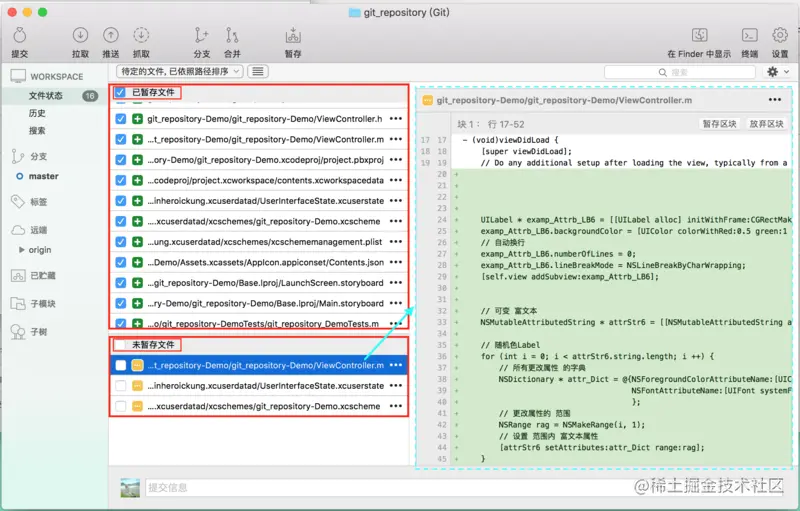Click the WORKSPACE monitor icon in sidebar

coord(18,76)
